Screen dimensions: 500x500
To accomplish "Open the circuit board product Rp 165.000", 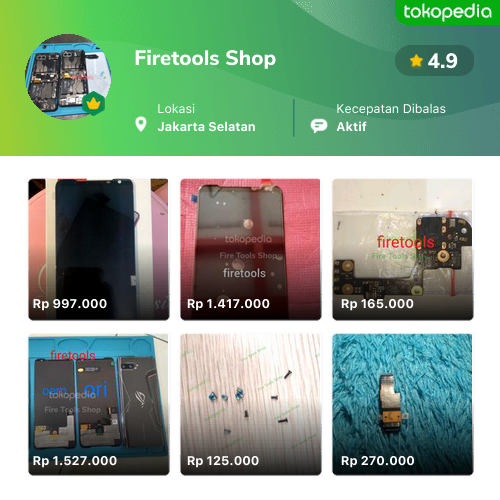I will 403,249.
